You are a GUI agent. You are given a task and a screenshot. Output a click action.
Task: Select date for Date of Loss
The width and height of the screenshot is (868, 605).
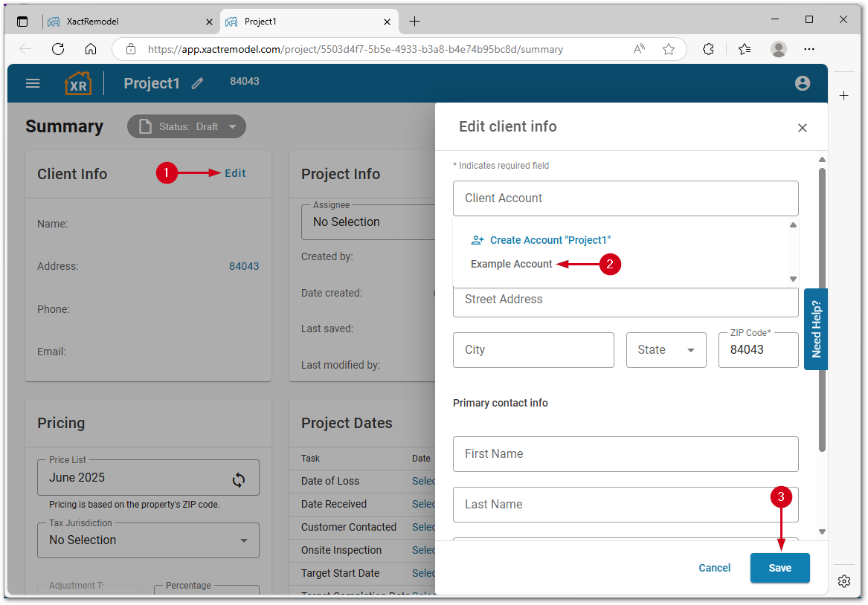[423, 481]
